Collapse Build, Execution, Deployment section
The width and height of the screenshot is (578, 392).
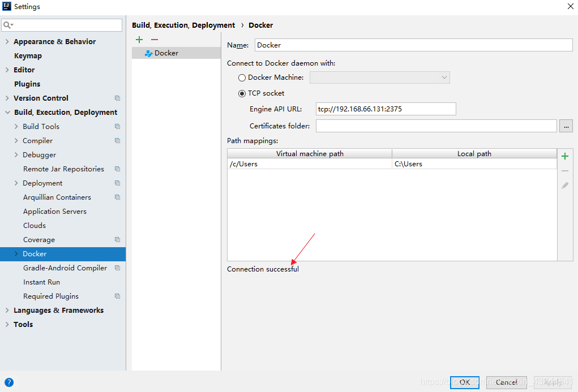tap(7, 113)
